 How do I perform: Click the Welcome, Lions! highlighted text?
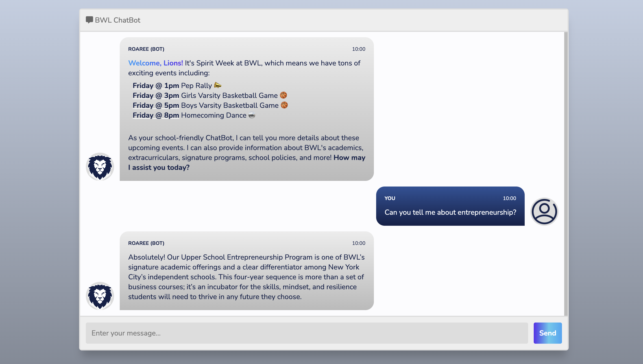pos(155,63)
